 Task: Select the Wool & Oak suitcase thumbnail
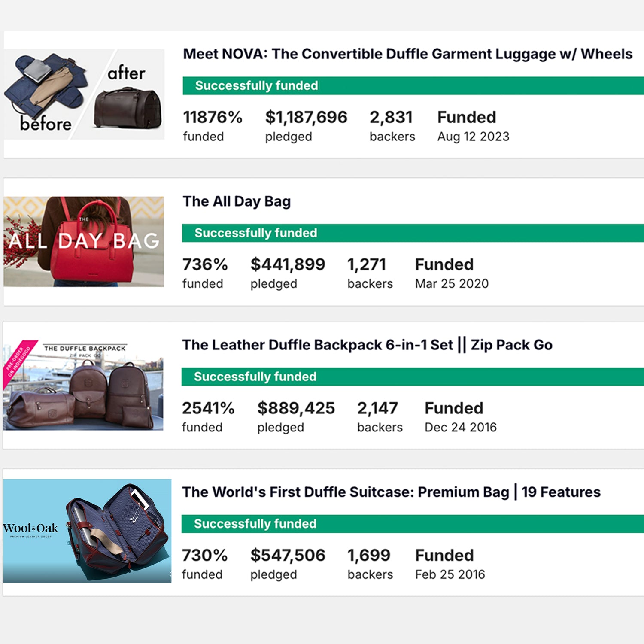tap(87, 531)
